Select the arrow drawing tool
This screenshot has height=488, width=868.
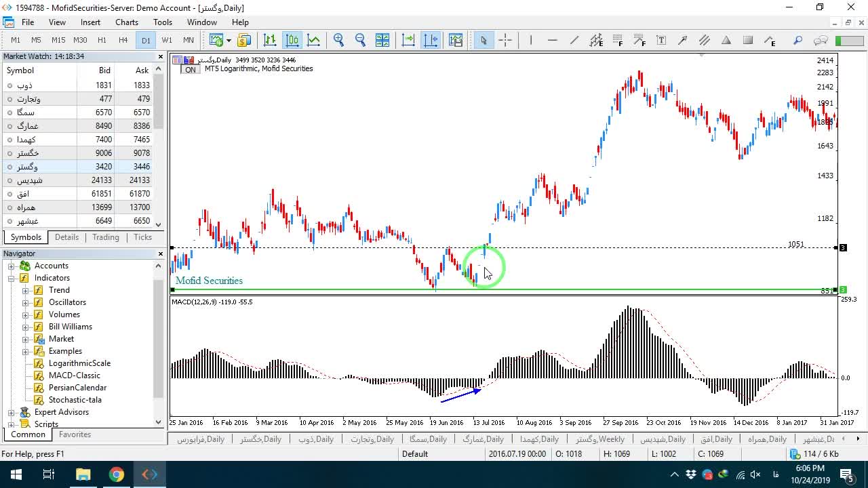[683, 40]
